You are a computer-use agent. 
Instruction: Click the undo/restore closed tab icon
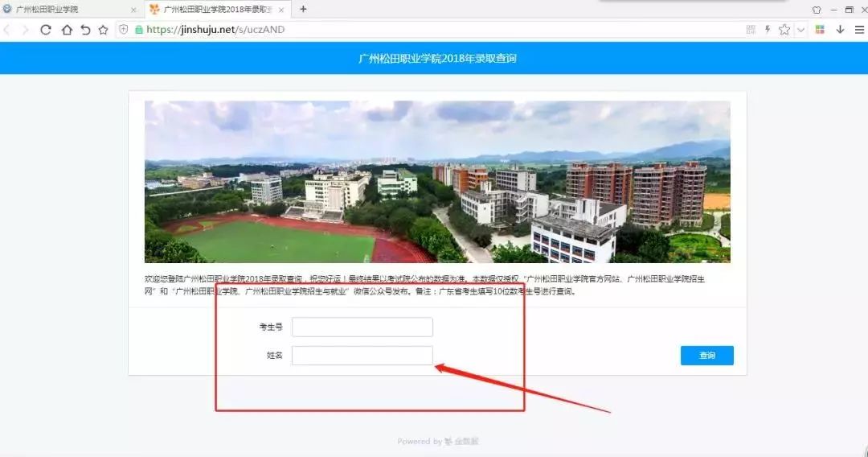84,30
